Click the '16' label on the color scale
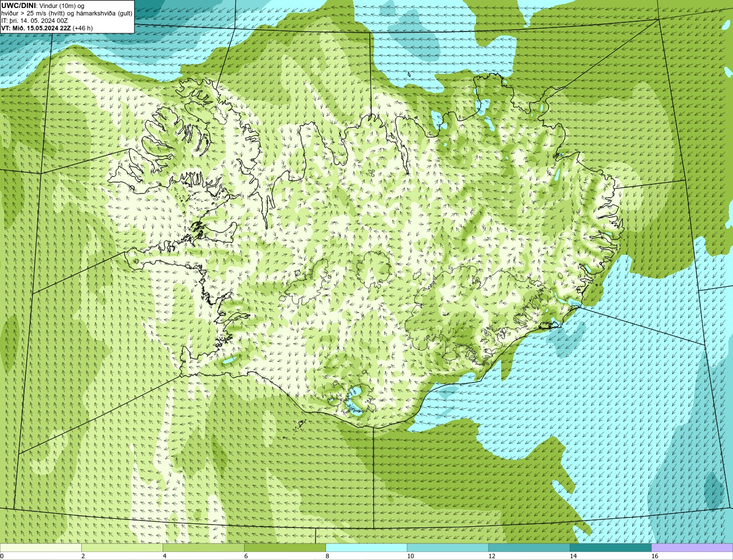This screenshot has width=733, height=560. [655, 556]
